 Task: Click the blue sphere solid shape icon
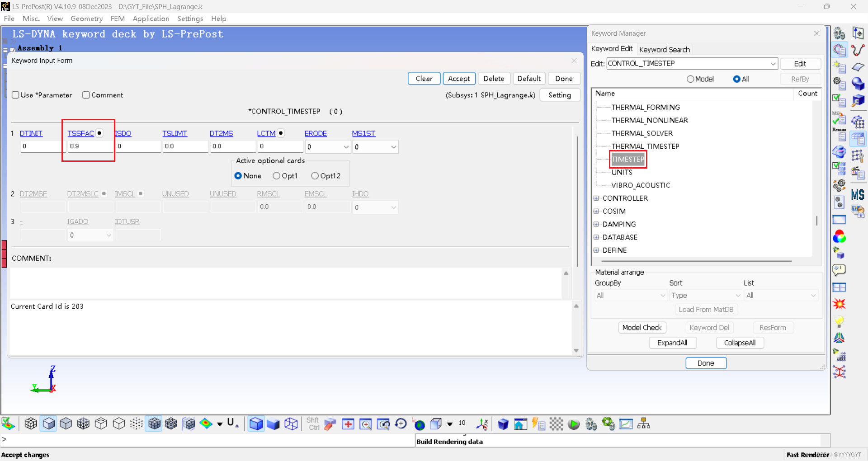858,84
